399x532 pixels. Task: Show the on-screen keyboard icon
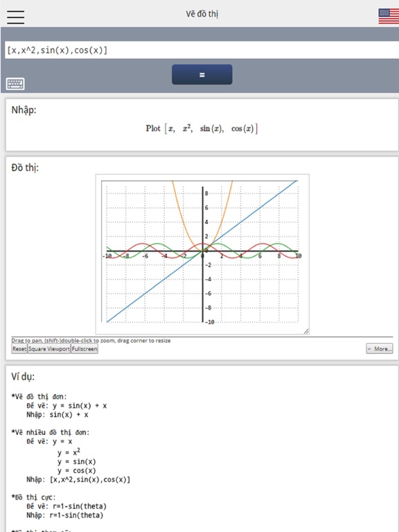[x=15, y=83]
